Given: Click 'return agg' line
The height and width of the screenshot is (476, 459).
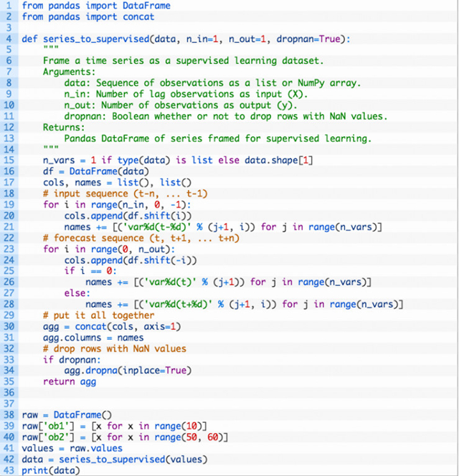Looking at the screenshot, I should pos(70,382).
